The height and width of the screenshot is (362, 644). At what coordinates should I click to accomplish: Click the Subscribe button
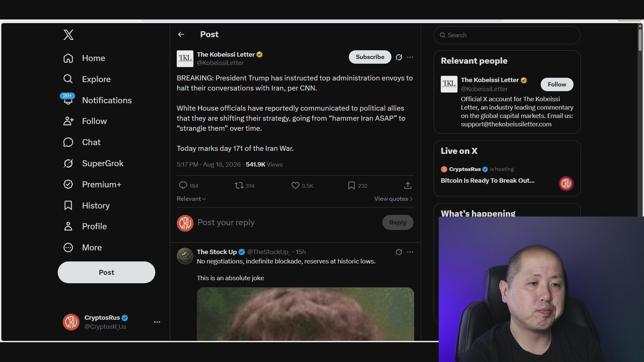point(370,57)
